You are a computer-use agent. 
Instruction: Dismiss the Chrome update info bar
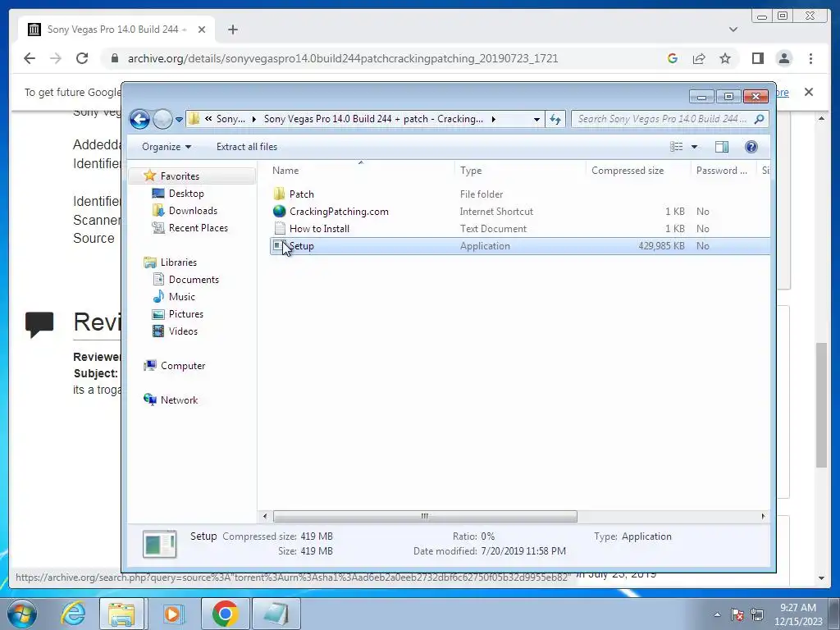click(809, 92)
